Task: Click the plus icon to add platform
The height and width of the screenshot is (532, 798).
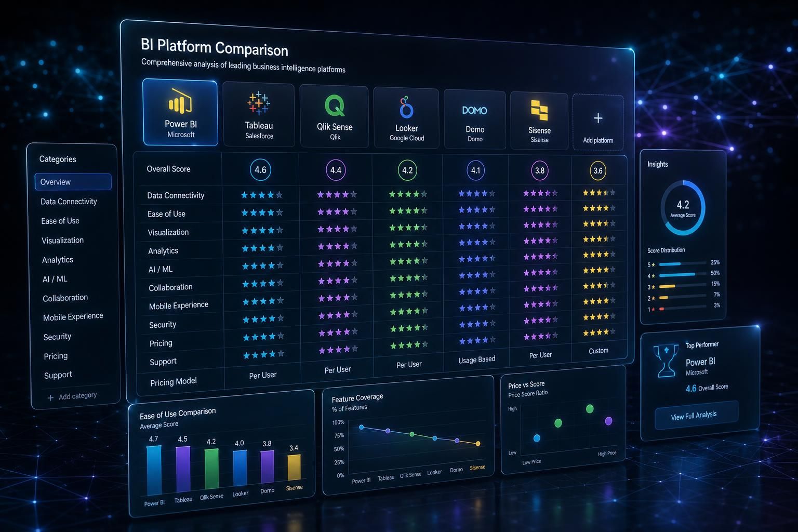Action: [x=598, y=118]
